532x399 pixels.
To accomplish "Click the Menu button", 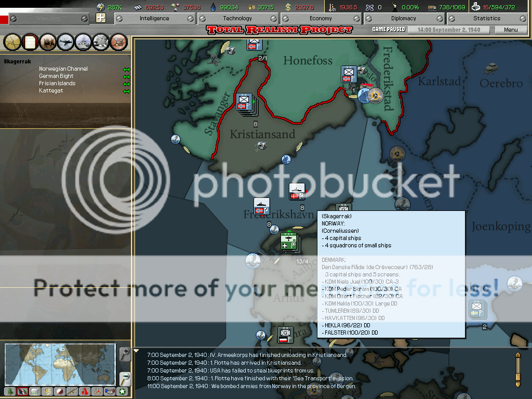I will 511,30.
